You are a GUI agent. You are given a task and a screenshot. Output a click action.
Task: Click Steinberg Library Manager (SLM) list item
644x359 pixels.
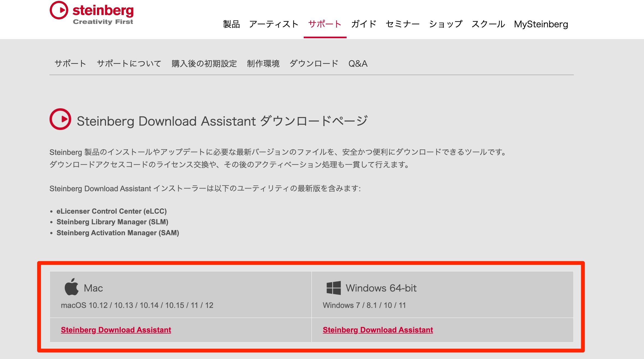point(112,222)
